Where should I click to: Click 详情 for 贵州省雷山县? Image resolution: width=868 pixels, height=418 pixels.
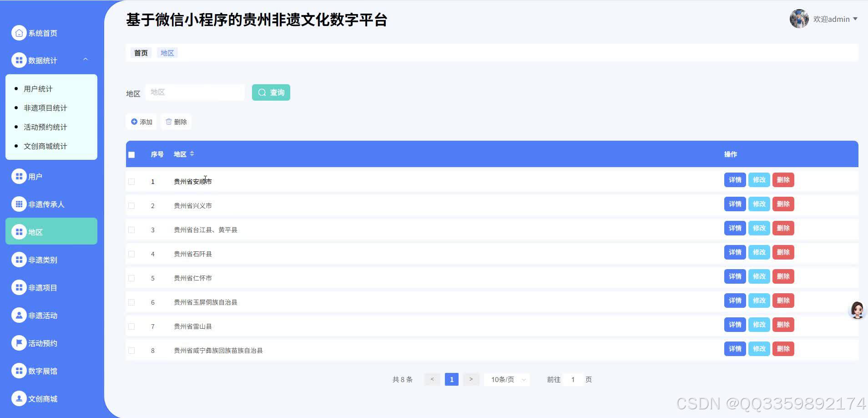coord(735,325)
